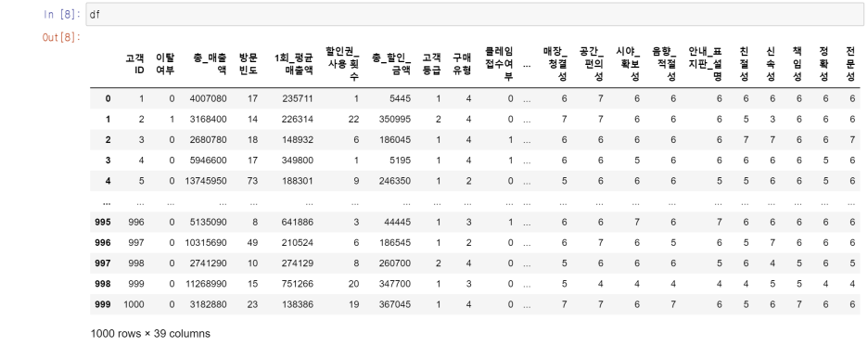Click the 전문성 column header
This screenshot has height=346, width=868.
click(x=850, y=65)
